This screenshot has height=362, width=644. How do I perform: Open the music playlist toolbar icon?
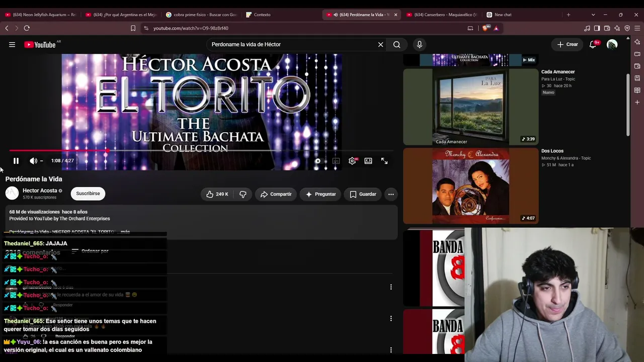587,28
